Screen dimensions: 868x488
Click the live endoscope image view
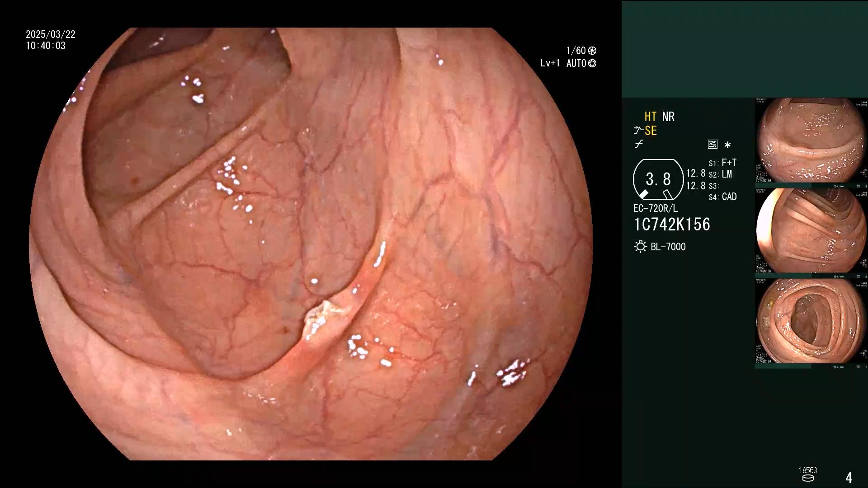tap(311, 244)
